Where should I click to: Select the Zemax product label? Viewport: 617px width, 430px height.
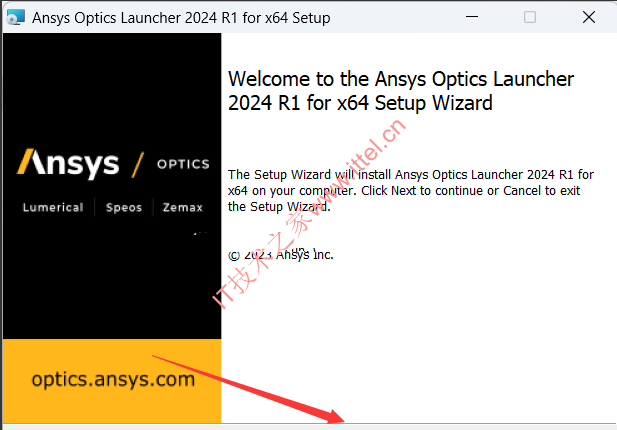pyautogui.click(x=183, y=207)
